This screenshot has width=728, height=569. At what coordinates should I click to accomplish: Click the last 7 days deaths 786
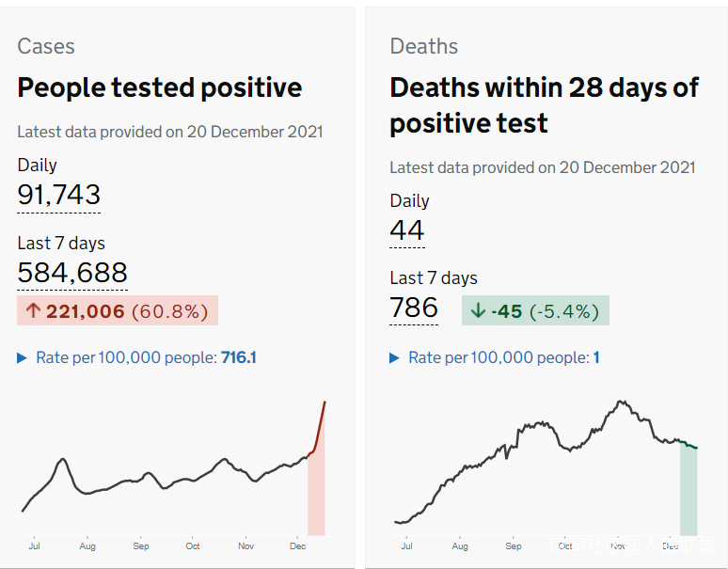(414, 308)
